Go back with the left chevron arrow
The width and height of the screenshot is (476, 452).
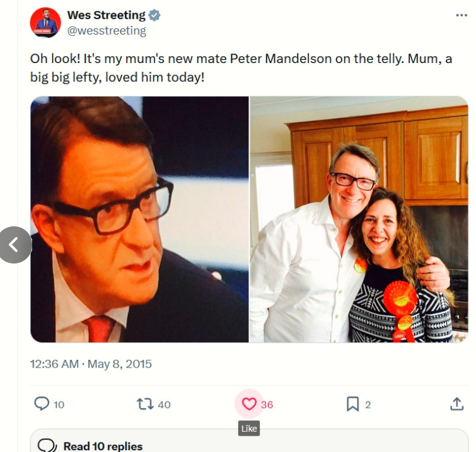[15, 245]
